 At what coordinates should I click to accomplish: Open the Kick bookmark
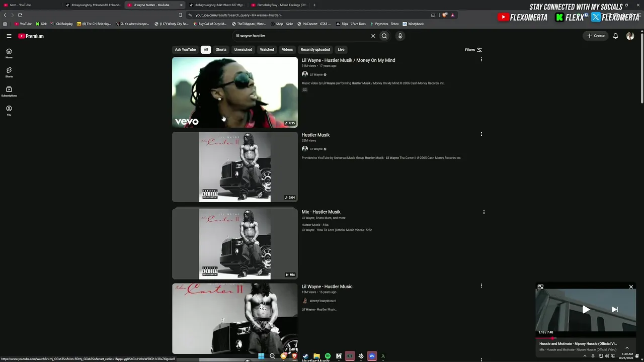tap(41, 24)
